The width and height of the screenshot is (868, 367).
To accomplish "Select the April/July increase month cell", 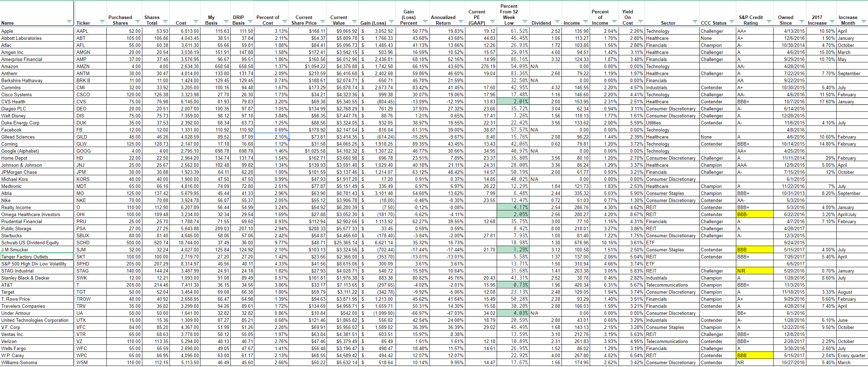I will [851, 214].
